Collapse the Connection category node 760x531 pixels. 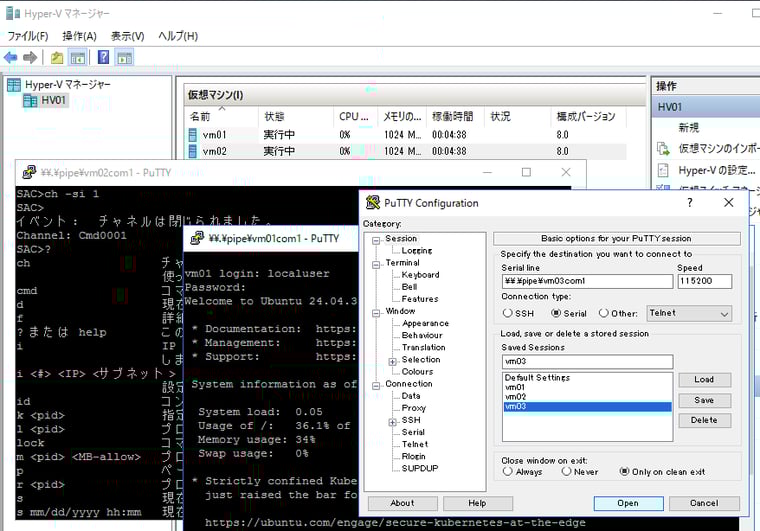pos(376,386)
